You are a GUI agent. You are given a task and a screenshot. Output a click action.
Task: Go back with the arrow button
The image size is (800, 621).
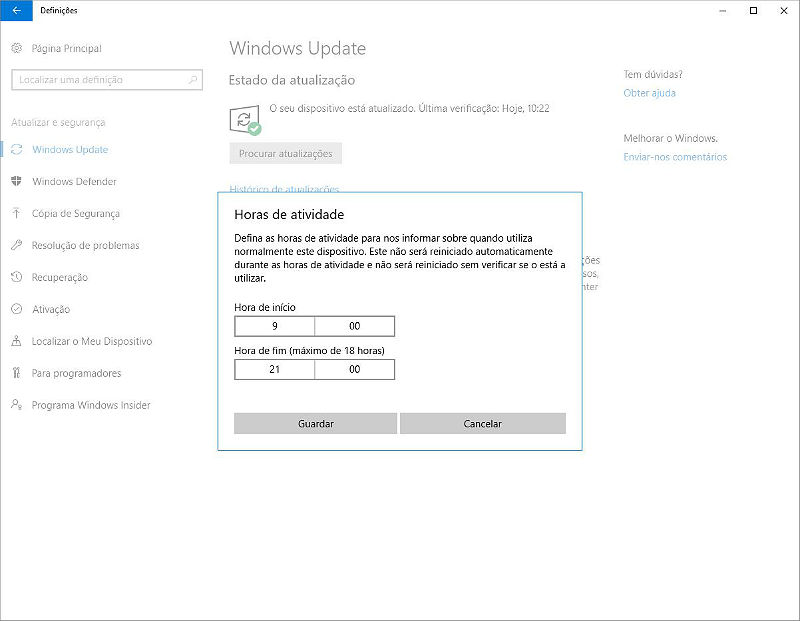[x=16, y=10]
